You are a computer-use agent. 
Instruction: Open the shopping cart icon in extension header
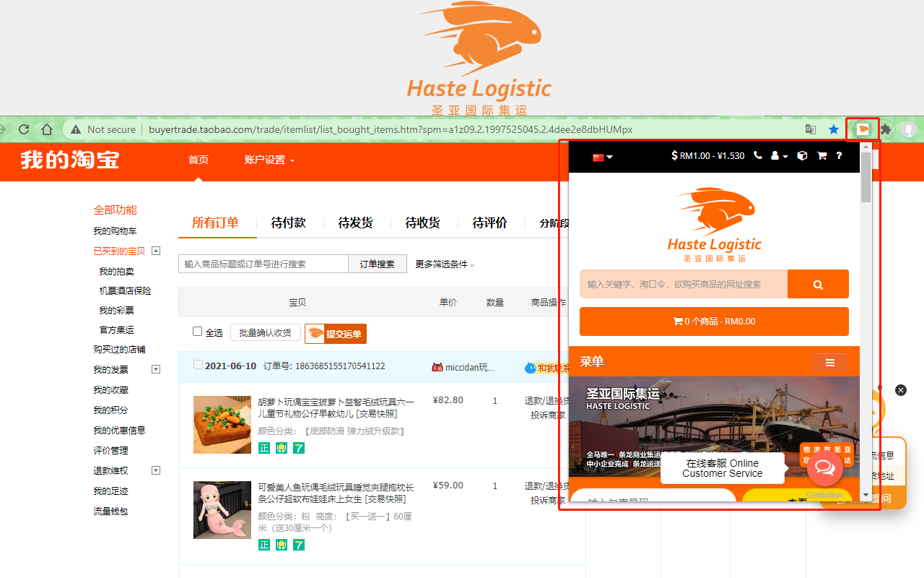click(x=821, y=156)
